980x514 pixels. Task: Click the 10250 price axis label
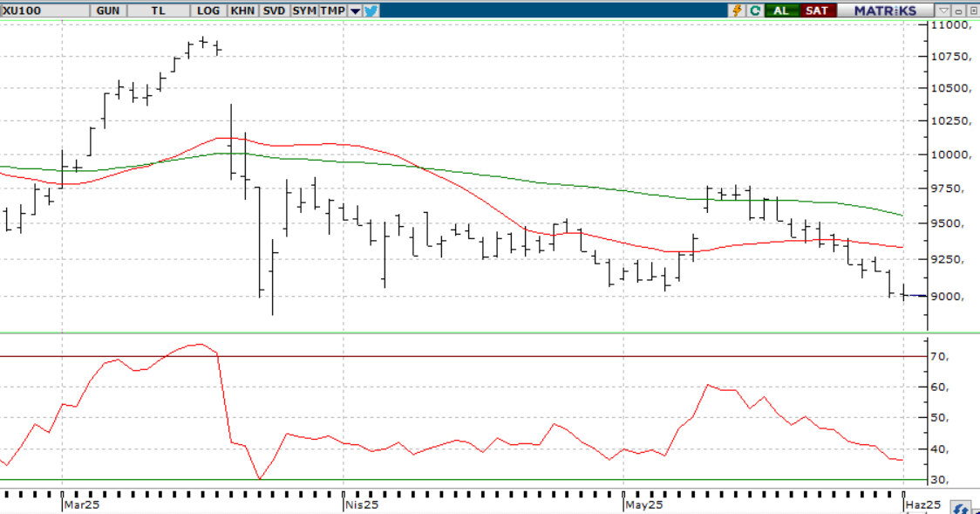coord(950,120)
